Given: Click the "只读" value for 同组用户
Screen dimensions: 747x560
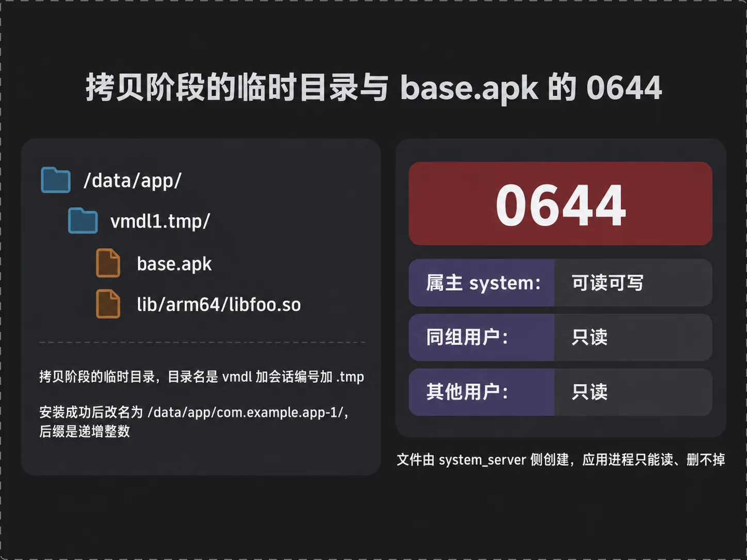Looking at the screenshot, I should point(590,337).
